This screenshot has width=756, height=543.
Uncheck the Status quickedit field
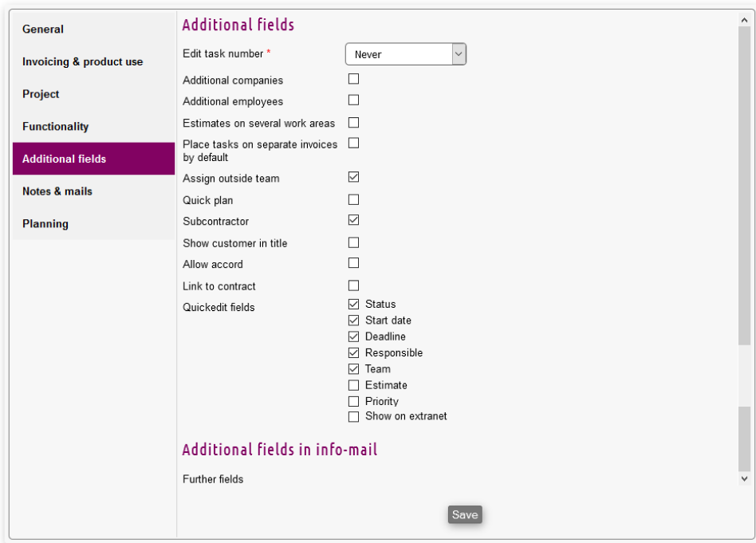353,304
